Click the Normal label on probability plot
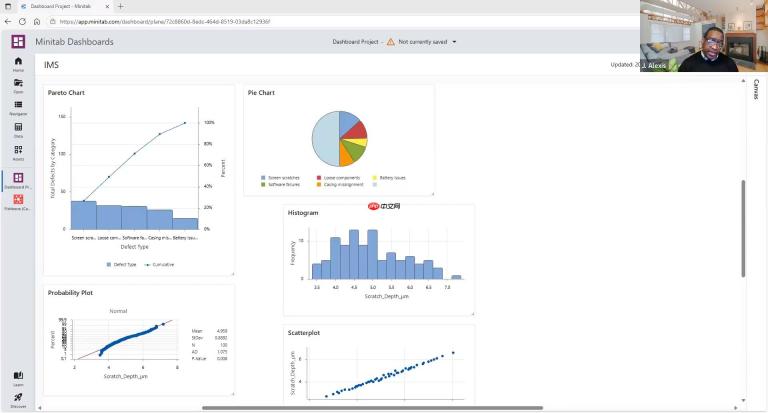The image size is (768, 413). 118,311
